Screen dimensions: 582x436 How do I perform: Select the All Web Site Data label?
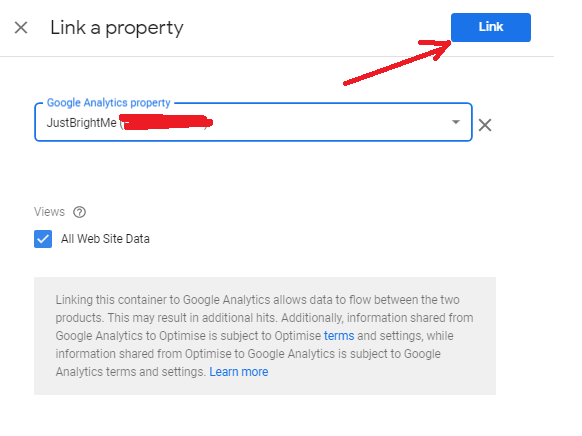point(105,239)
